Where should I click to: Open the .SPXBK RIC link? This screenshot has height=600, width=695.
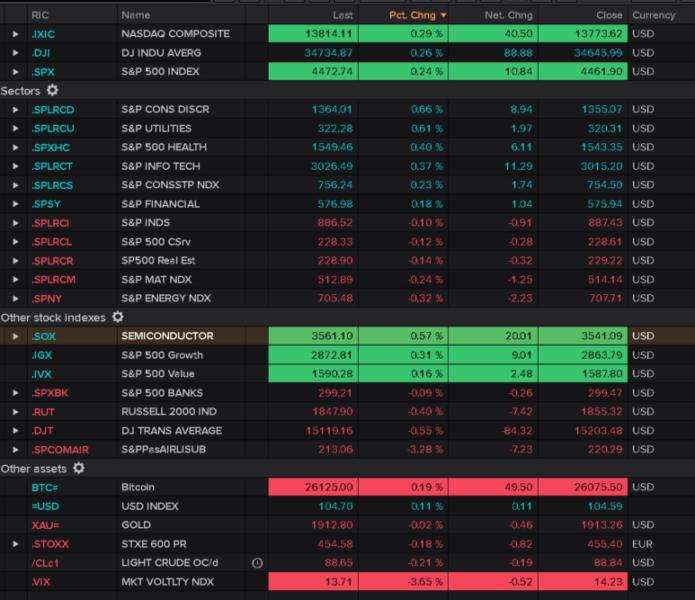pos(50,393)
